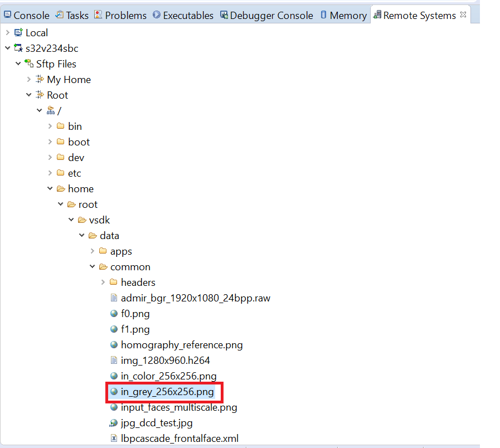500x448 pixels.
Task: Click the Root filter icon
Action: point(40,95)
